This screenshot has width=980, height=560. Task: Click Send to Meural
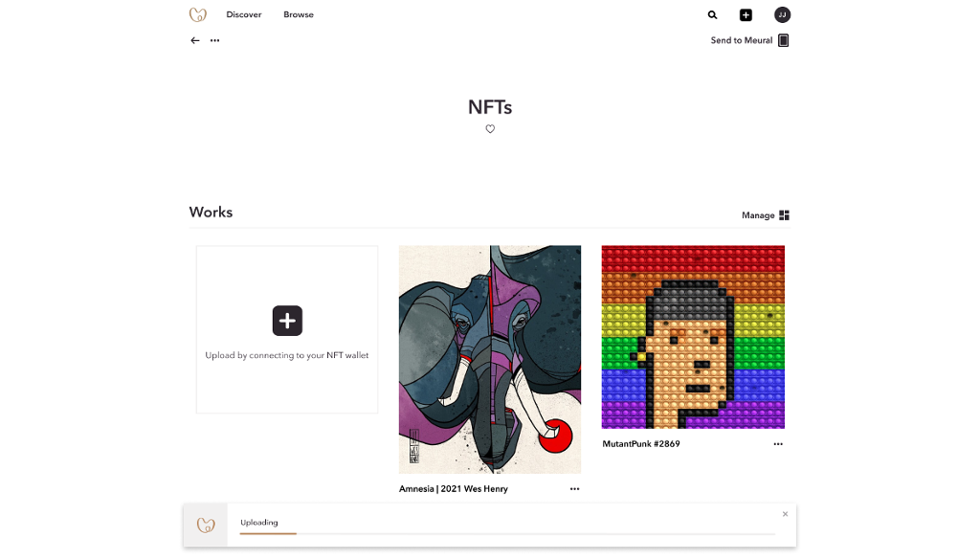741,40
